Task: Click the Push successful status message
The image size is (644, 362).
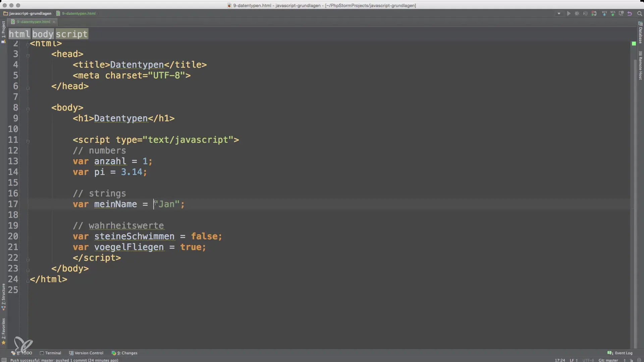Action: coord(64,360)
